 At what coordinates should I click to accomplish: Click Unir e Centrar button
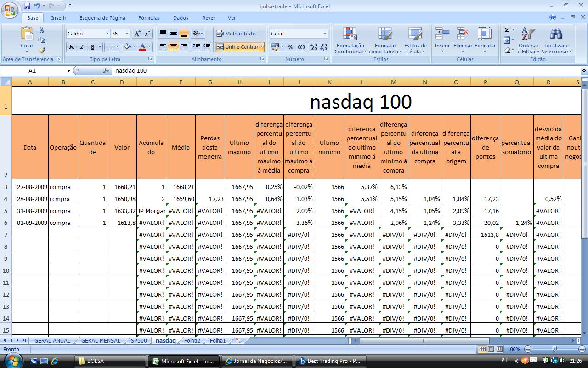pyautogui.click(x=237, y=47)
